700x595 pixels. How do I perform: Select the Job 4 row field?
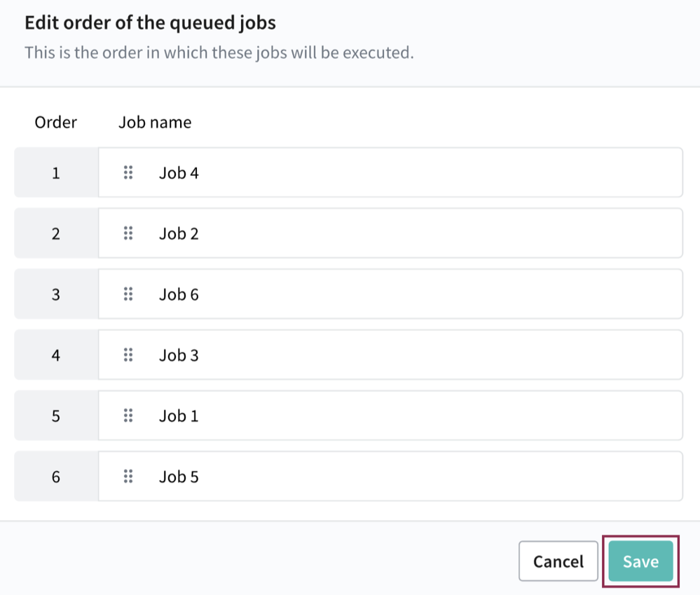coord(390,172)
